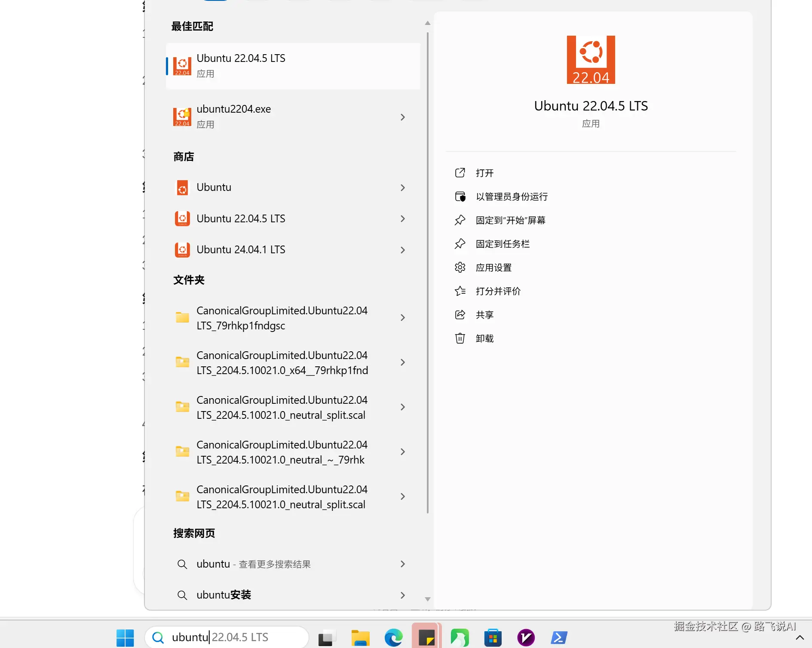The width and height of the screenshot is (812, 648).
Task: Open the green app icon in the taskbar
Action: coord(460,637)
